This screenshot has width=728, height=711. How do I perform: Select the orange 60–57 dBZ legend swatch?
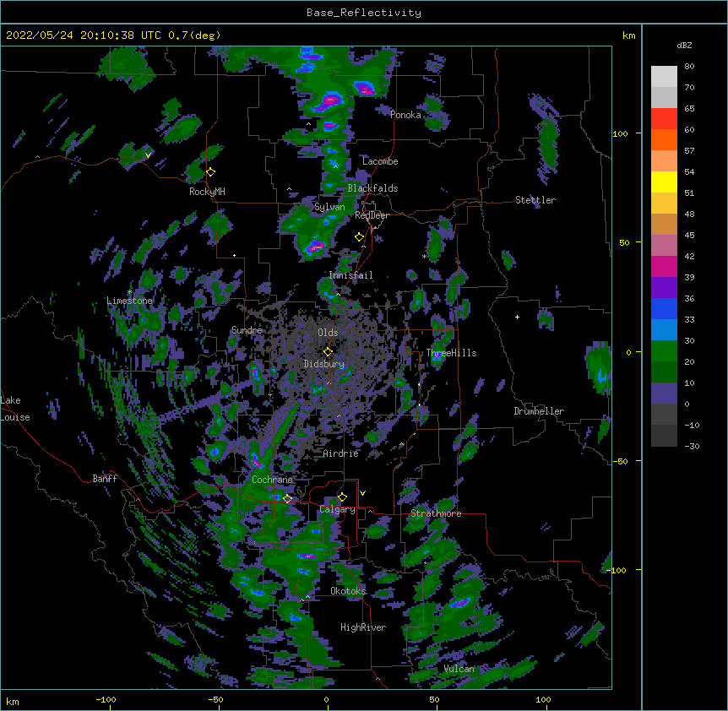pos(664,139)
